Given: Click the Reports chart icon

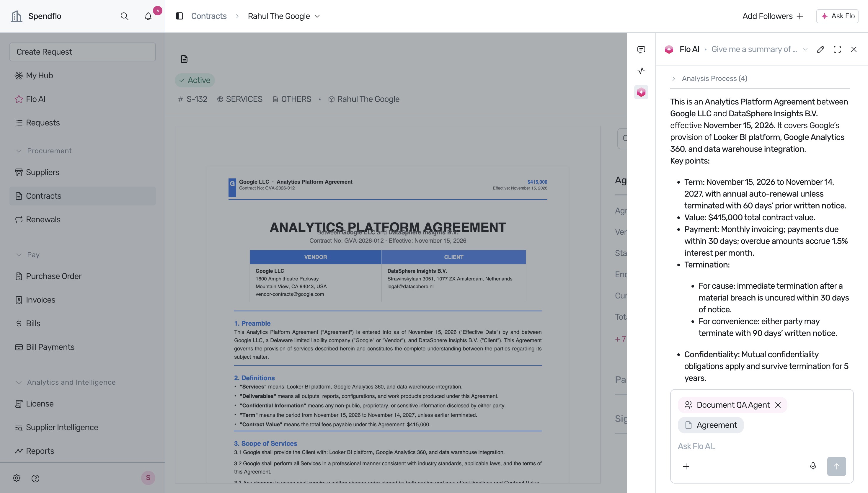Looking at the screenshot, I should [x=19, y=451].
